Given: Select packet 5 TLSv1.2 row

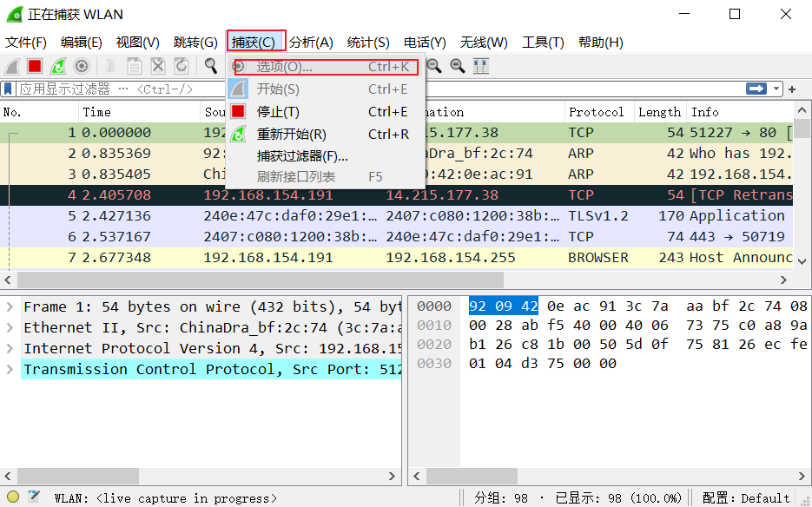Looking at the screenshot, I should [397, 216].
